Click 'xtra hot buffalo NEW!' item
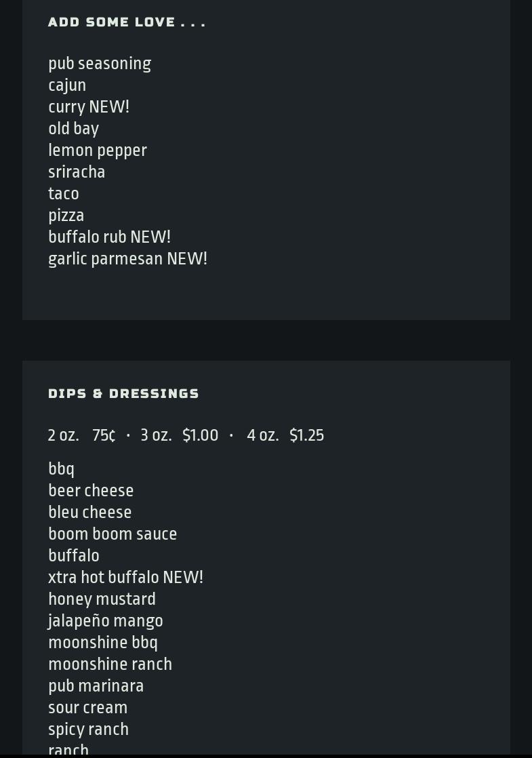The height and width of the screenshot is (758, 532). click(x=125, y=577)
